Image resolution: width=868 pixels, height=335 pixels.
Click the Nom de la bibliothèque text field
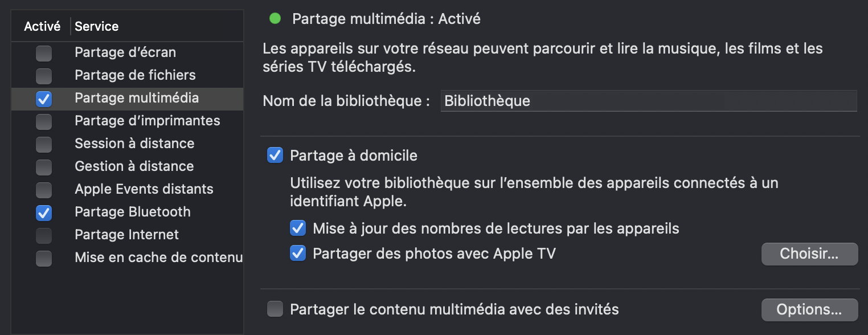(x=648, y=101)
